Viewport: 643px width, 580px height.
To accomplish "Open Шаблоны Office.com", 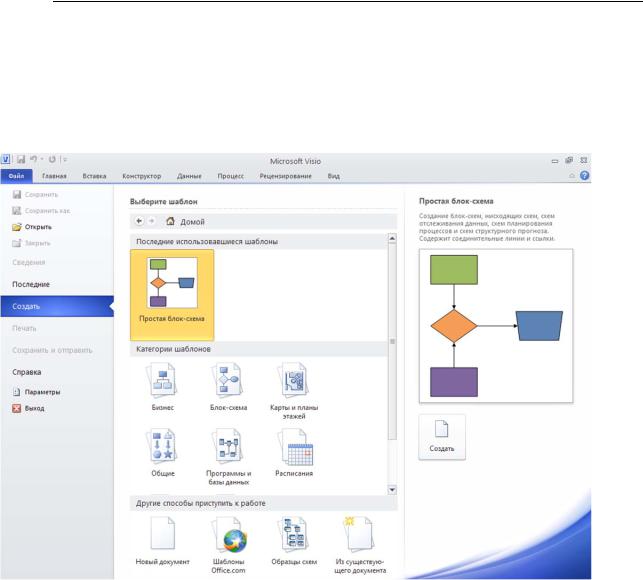I will [x=228, y=545].
